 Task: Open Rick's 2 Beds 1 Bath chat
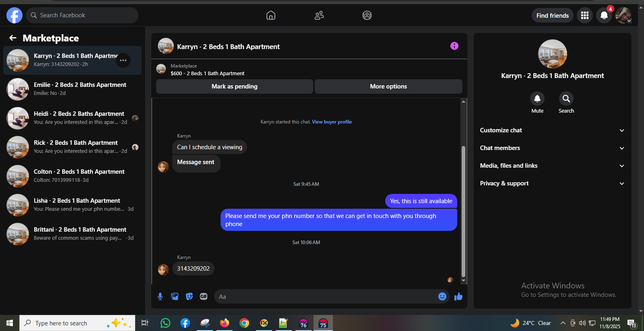[72, 147]
